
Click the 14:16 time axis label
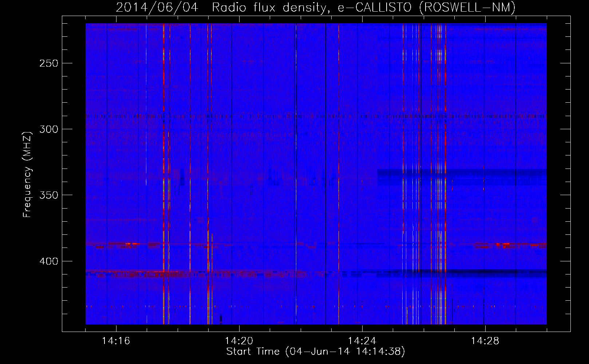[x=116, y=341]
